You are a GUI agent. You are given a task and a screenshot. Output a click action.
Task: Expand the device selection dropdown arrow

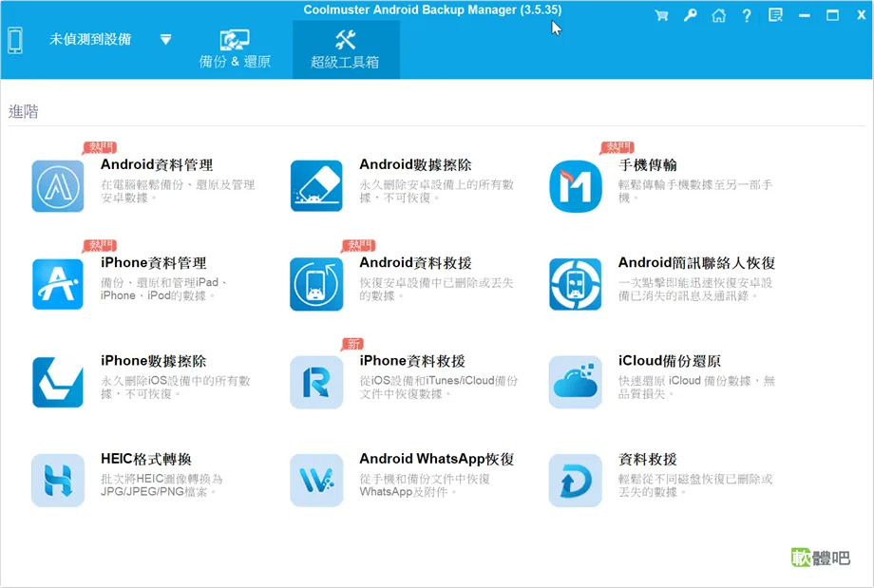[x=165, y=40]
